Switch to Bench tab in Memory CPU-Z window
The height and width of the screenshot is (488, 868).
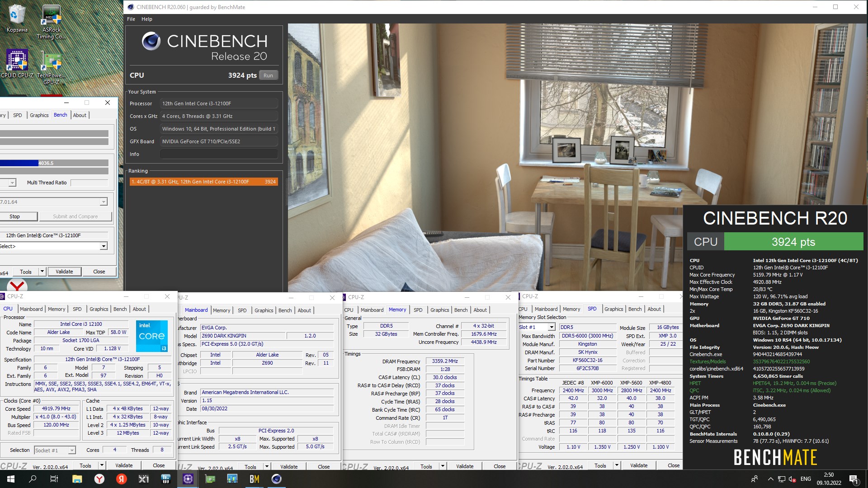[461, 310]
